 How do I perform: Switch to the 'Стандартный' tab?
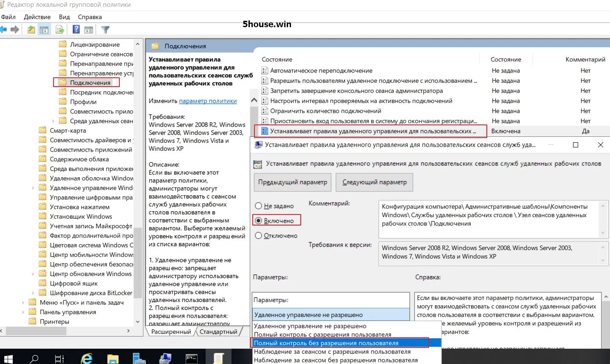218,332
